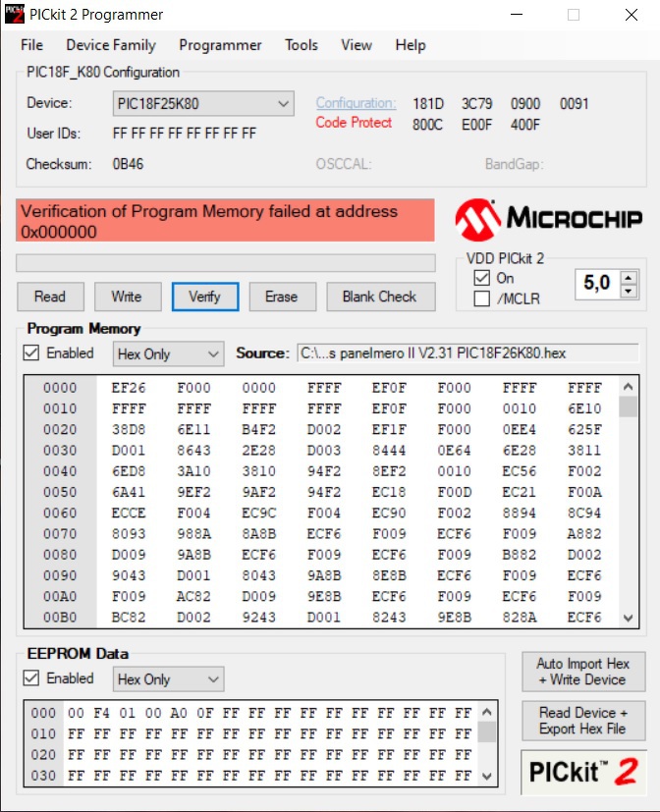The height and width of the screenshot is (812, 660).
Task: Click program memory address row 0010
Action: coord(60,408)
